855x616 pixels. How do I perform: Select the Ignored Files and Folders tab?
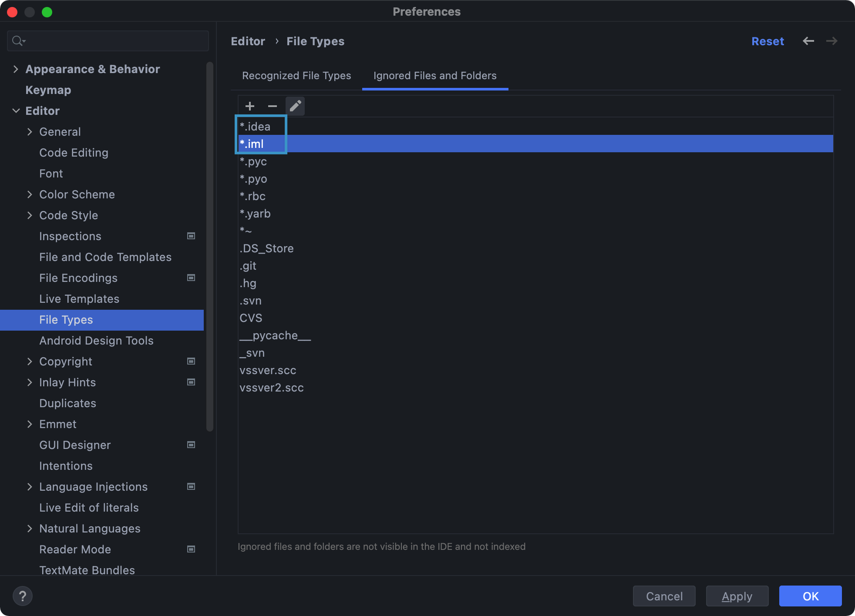pyautogui.click(x=434, y=76)
